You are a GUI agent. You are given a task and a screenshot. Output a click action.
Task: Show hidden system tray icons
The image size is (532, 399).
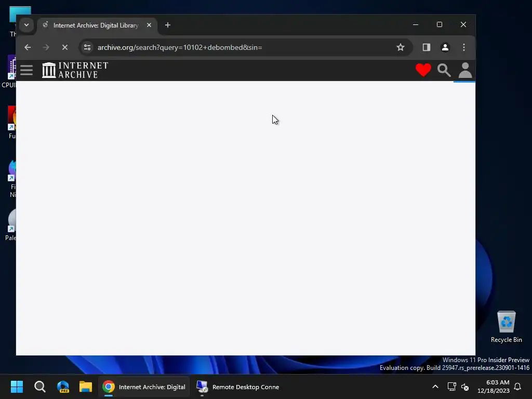click(x=435, y=387)
